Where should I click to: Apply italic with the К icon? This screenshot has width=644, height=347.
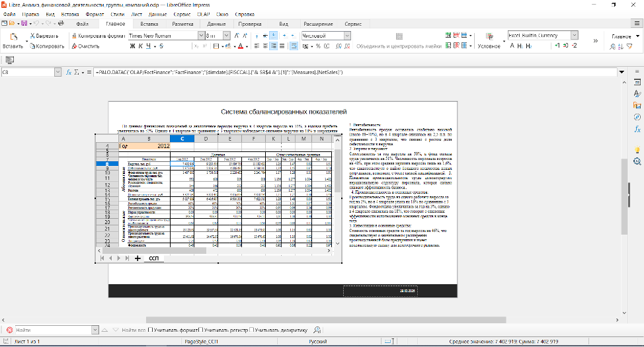tap(140, 46)
